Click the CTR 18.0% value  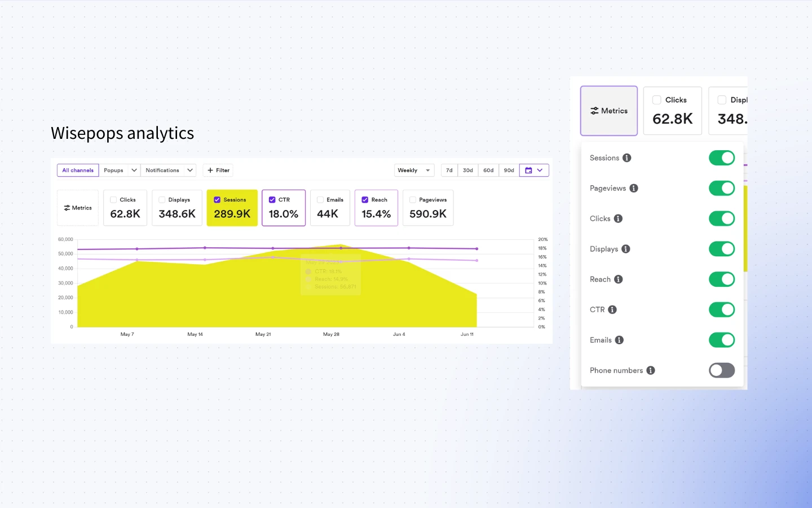[284, 214]
